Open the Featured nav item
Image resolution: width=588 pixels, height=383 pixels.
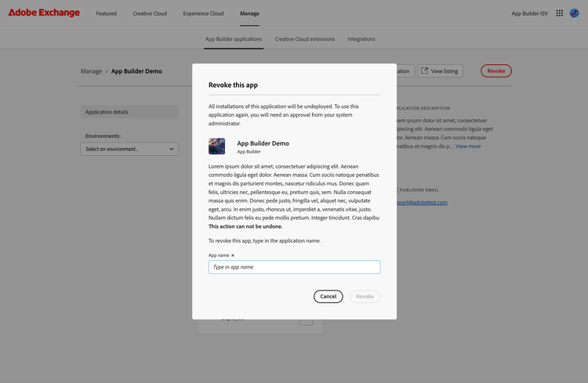pos(106,13)
